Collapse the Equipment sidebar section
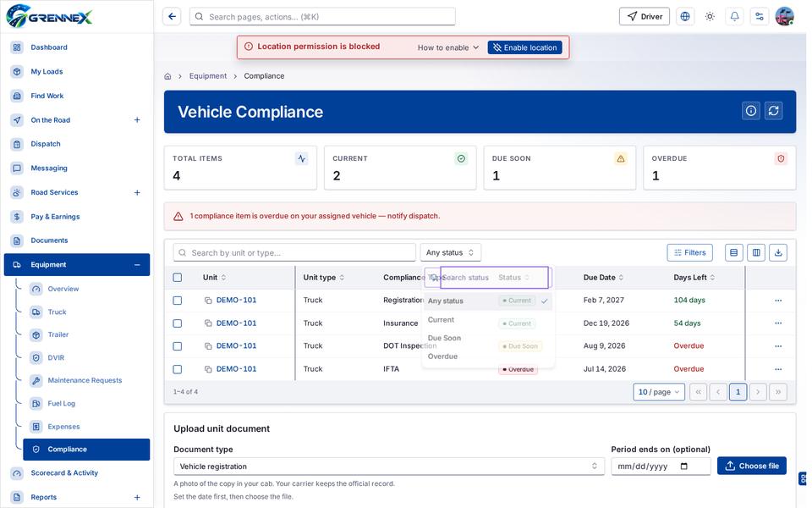 point(137,265)
